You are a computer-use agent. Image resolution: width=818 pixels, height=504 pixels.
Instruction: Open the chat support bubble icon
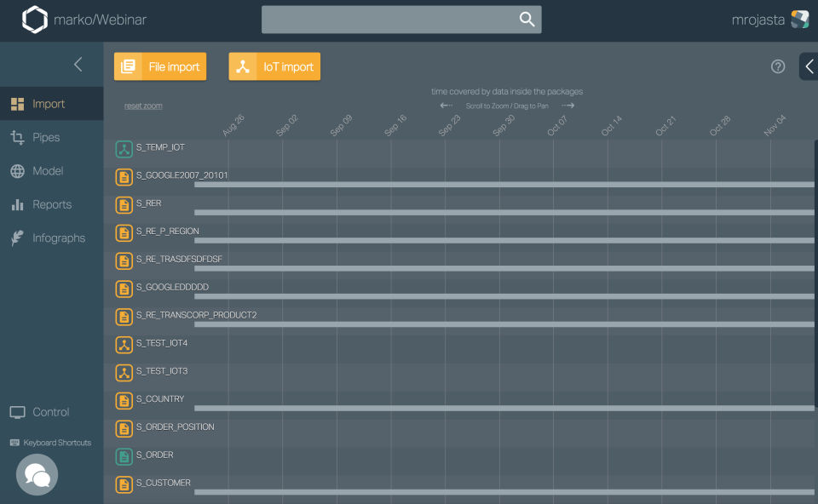37,474
